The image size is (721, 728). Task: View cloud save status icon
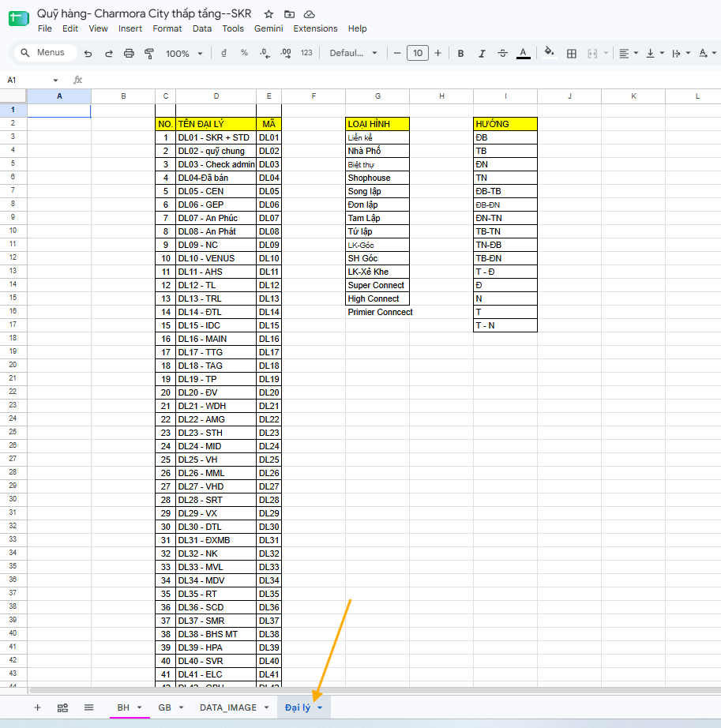click(310, 14)
